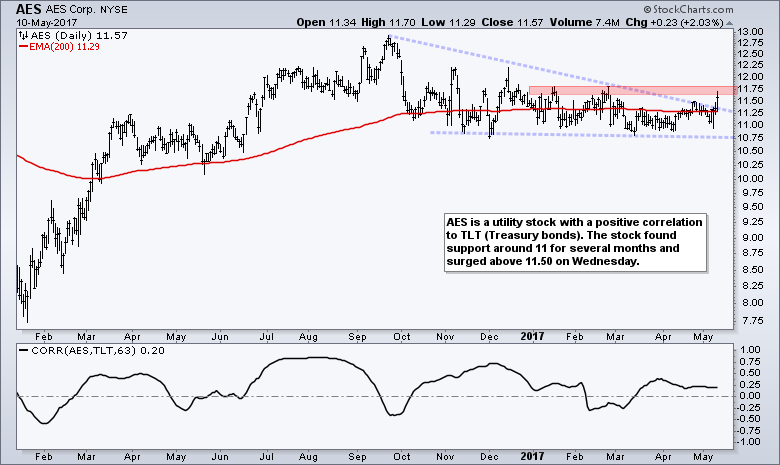Click the Oct month label on the price chart axis

[x=401, y=337]
